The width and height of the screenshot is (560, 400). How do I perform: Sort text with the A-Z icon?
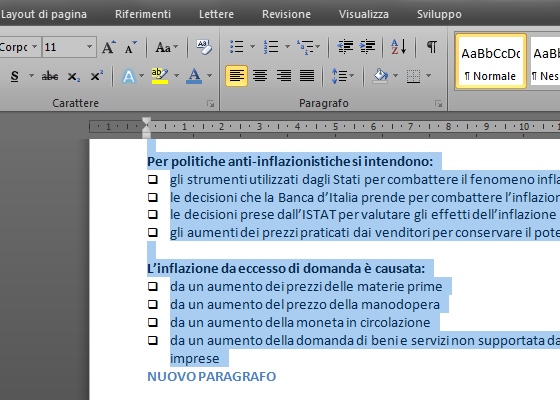399,47
